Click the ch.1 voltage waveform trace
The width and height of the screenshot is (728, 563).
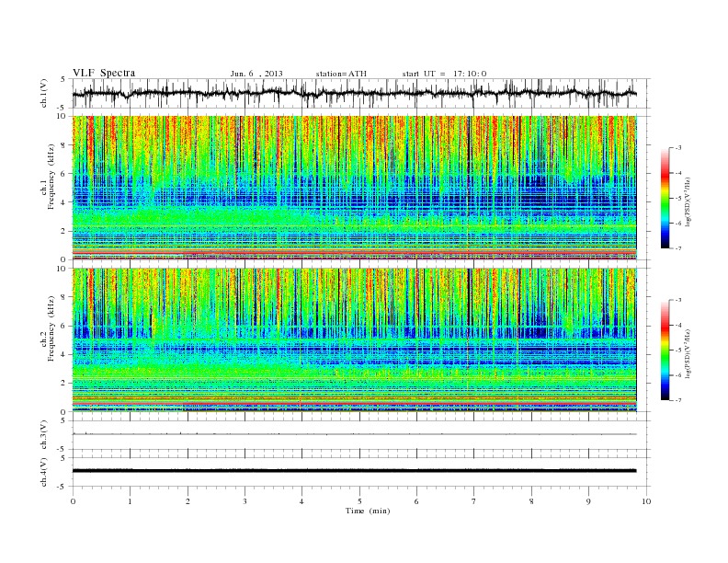click(x=354, y=93)
